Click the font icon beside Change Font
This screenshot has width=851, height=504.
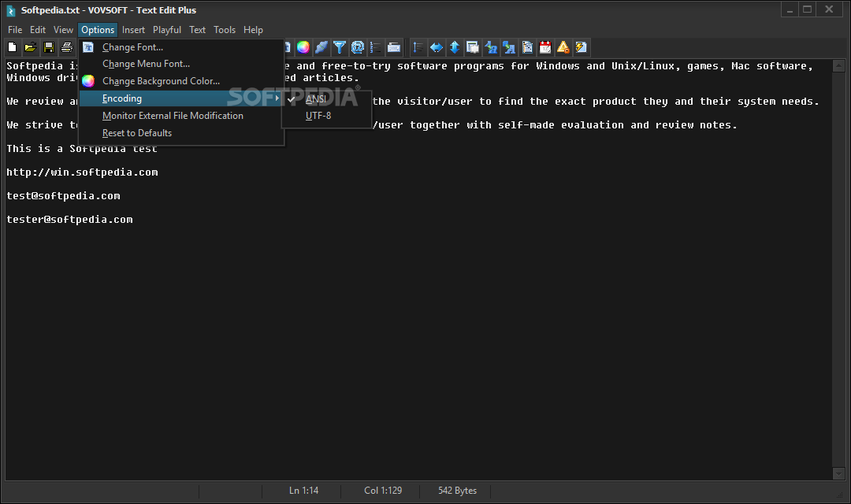tap(88, 47)
